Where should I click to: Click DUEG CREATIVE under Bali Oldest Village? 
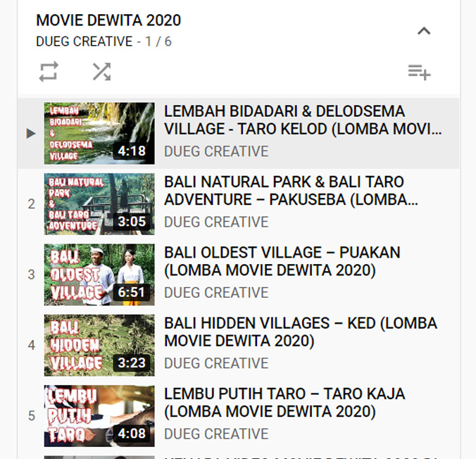(x=216, y=292)
